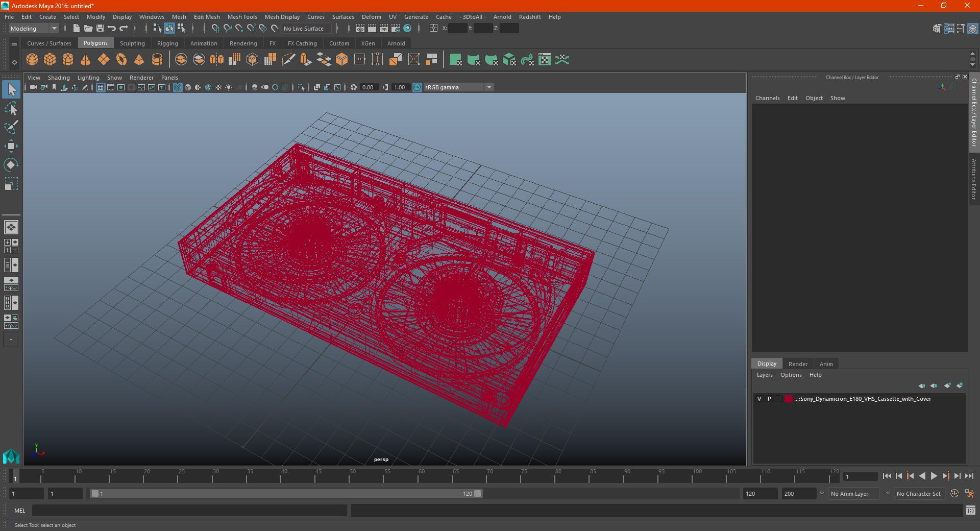
Task: Toggle wireframe display in the panel toolbar
Action: click(x=178, y=87)
